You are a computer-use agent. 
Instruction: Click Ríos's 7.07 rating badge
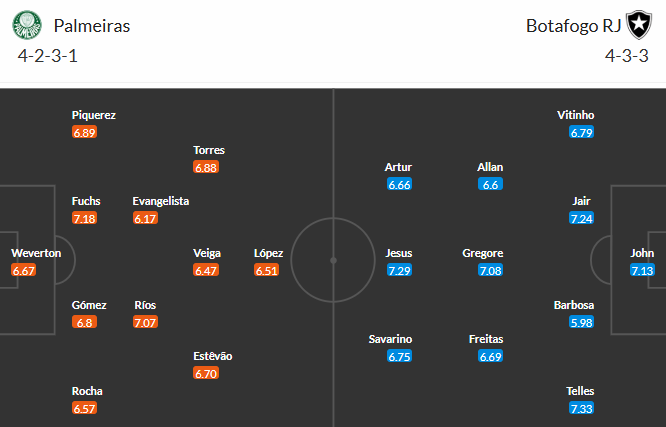tap(146, 322)
